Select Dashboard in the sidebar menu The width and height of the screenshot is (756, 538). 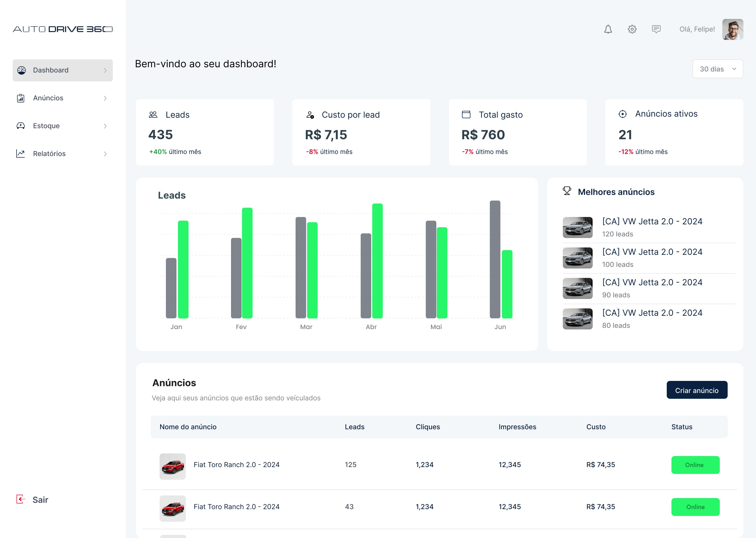51,70
